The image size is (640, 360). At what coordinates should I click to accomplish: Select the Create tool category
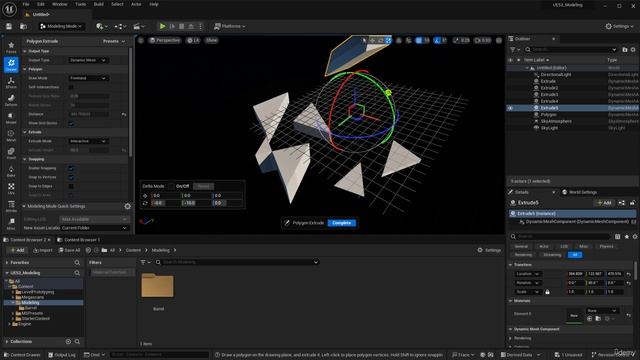click(x=11, y=65)
